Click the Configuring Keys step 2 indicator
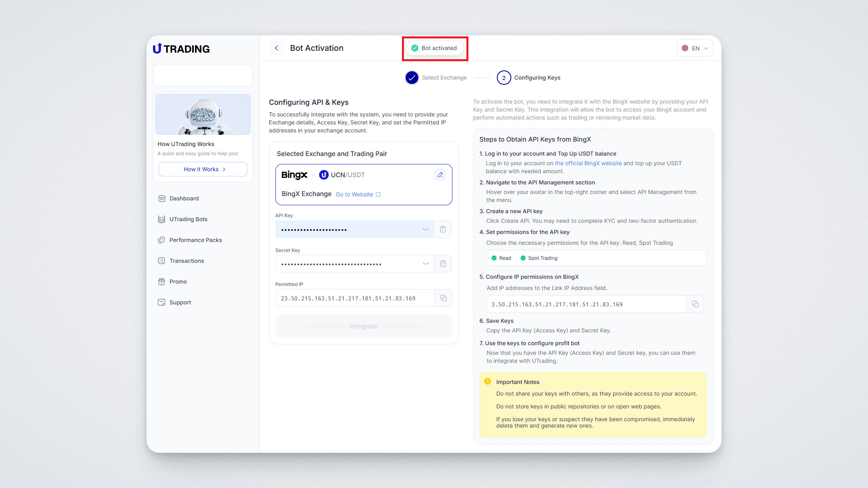The width and height of the screenshot is (868, 488). click(x=504, y=78)
